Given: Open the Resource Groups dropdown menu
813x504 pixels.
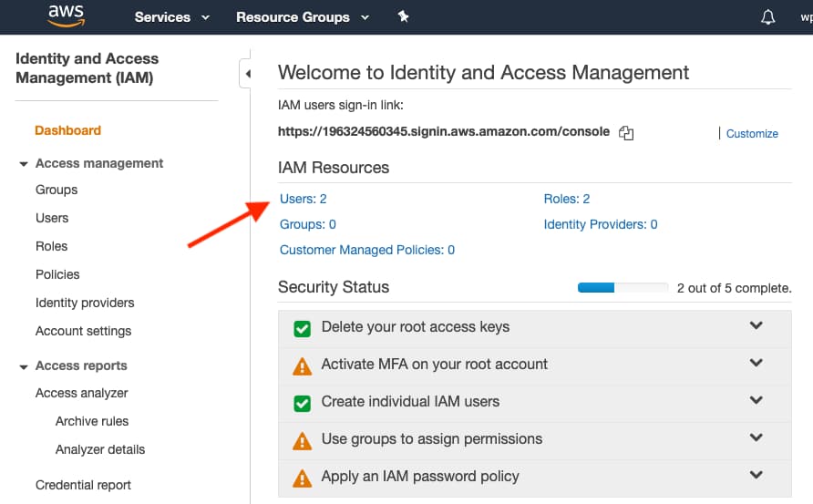Looking at the screenshot, I should [303, 17].
